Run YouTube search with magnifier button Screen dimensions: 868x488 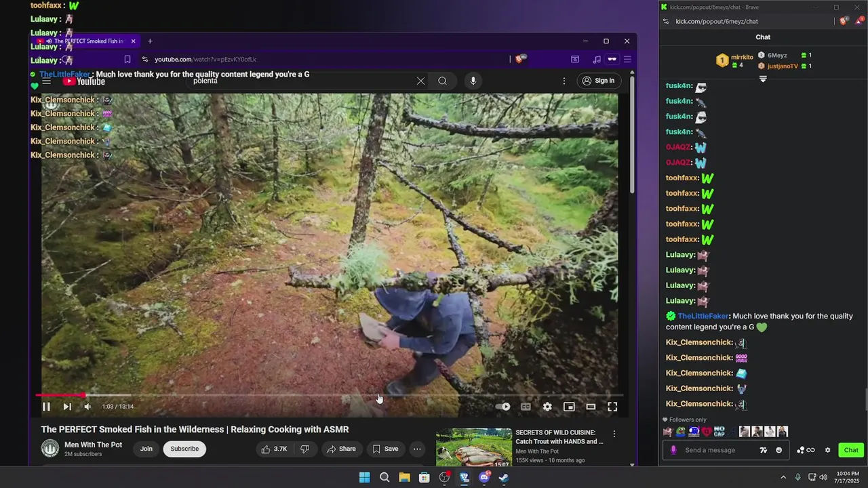point(442,81)
